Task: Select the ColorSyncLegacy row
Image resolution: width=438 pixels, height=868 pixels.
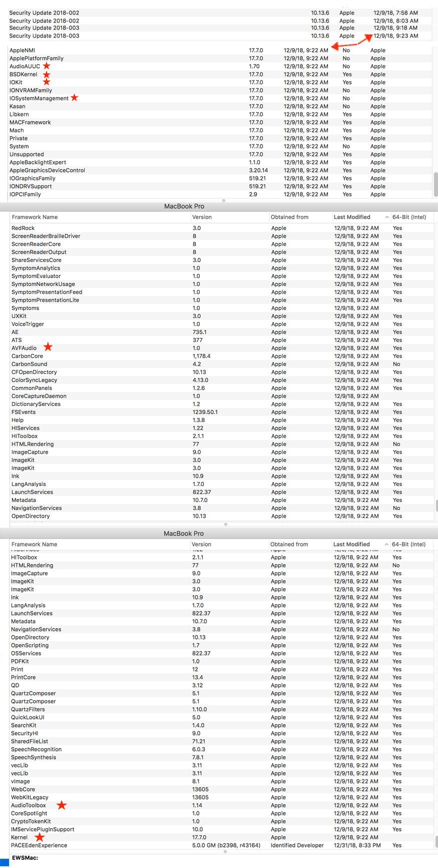Action: point(222,380)
